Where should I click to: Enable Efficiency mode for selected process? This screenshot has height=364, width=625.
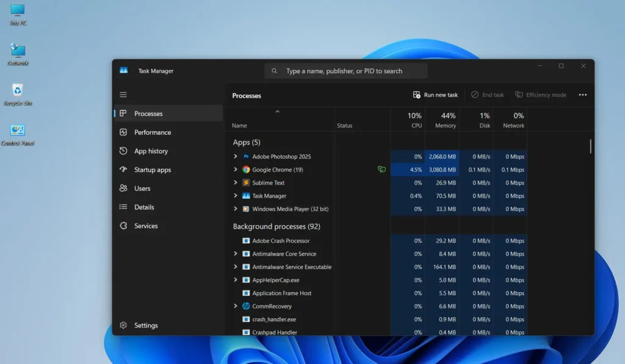tap(541, 95)
